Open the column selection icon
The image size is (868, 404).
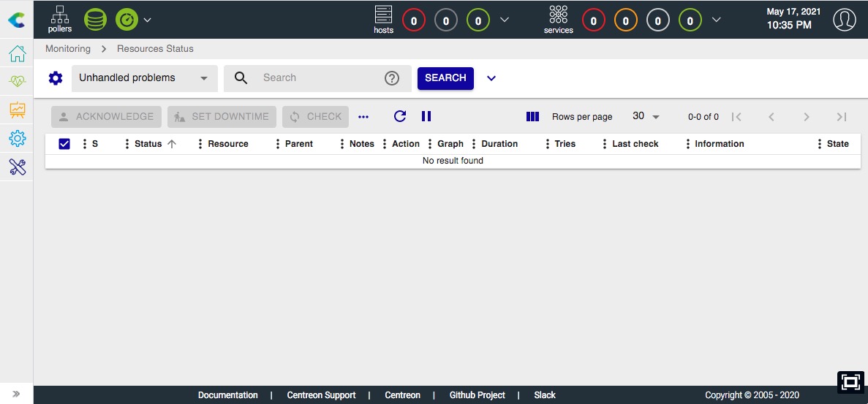pos(532,117)
